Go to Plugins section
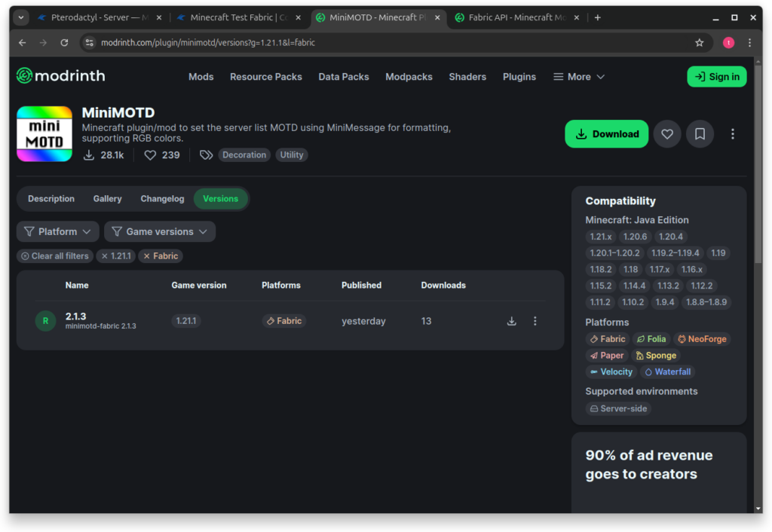Screen dimensions: 772x532 [519, 77]
